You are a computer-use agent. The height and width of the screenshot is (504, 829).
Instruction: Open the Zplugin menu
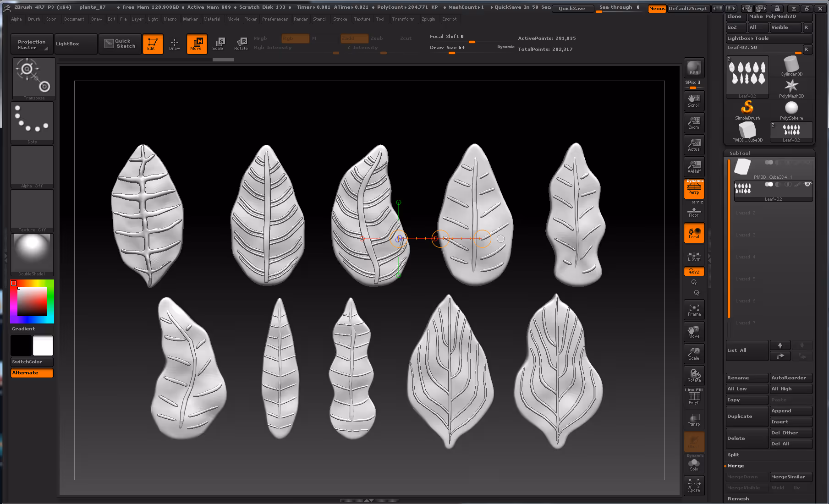428,19
